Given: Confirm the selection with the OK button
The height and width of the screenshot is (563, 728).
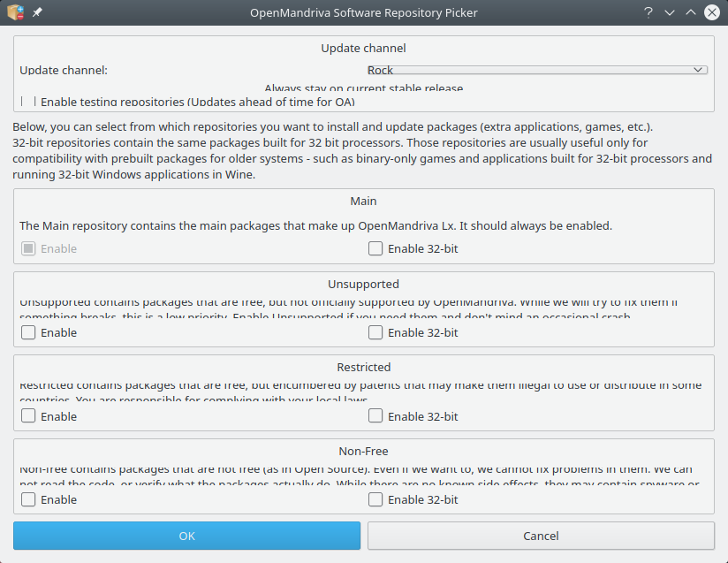Looking at the screenshot, I should (x=186, y=536).
